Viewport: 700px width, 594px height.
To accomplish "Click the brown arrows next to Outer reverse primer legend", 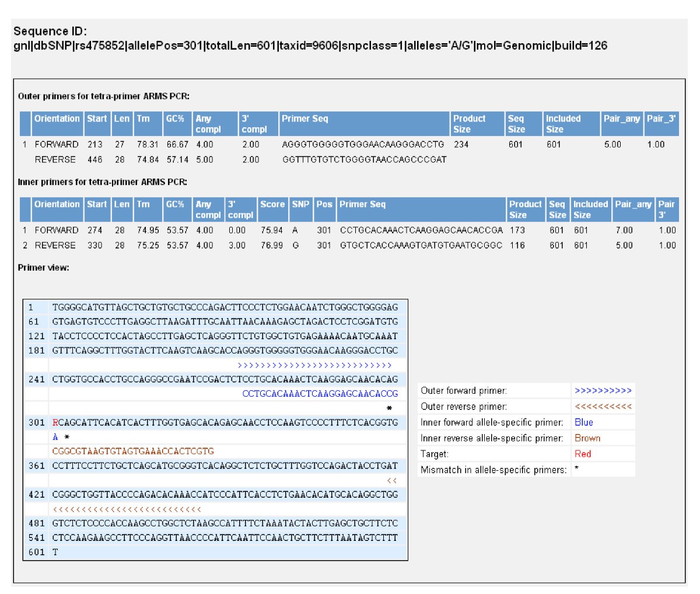I will (x=603, y=407).
